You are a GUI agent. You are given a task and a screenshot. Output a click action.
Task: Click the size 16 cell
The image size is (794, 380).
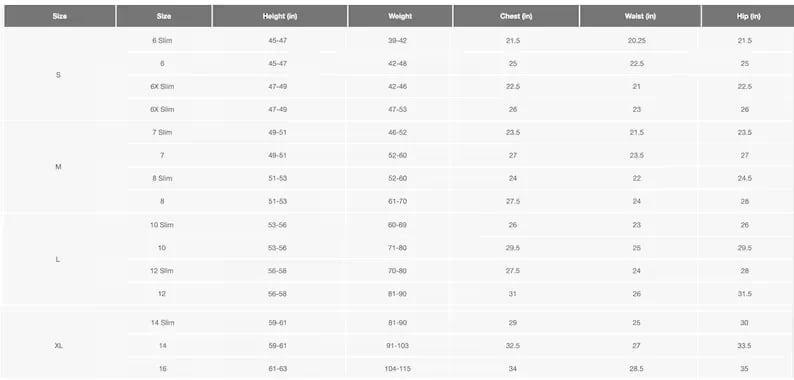tap(162, 369)
